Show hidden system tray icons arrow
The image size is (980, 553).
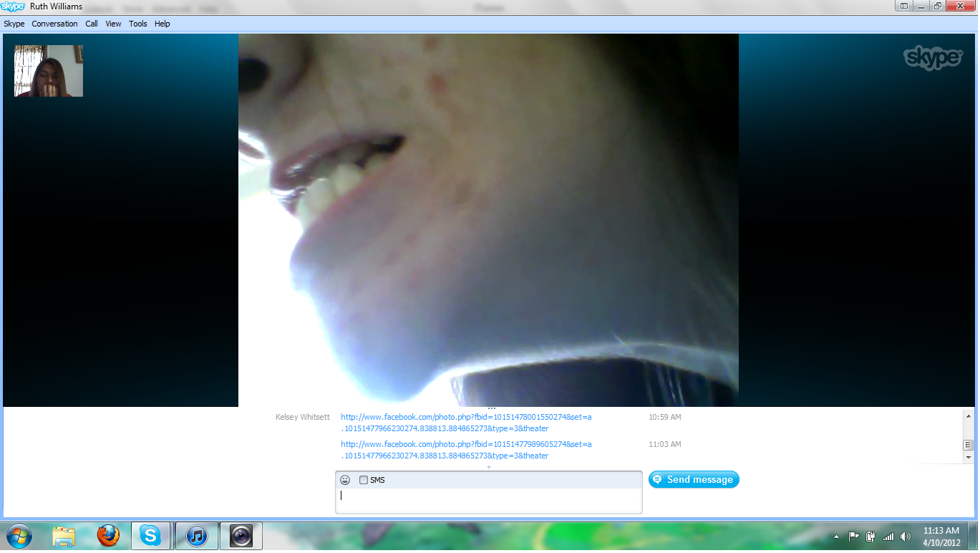[836, 537]
